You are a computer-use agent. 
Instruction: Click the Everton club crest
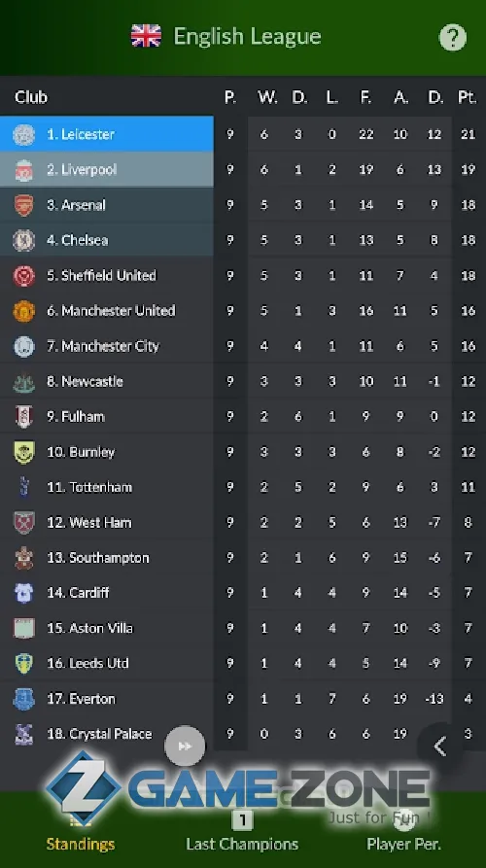coord(23,699)
